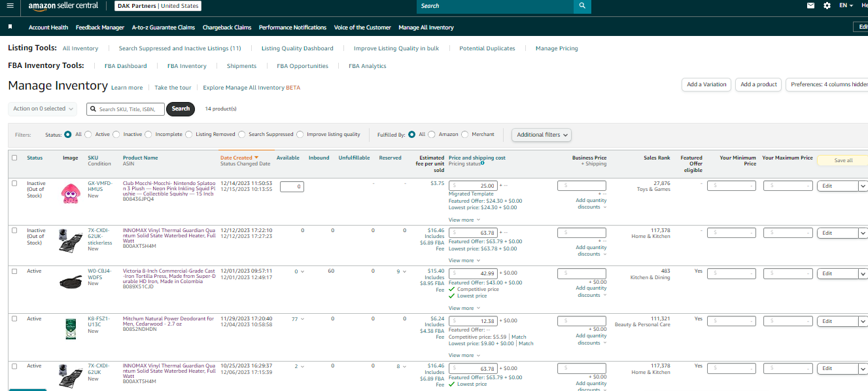This screenshot has height=391, width=868.
Task: Sort by Date Created column
Action: (x=239, y=158)
